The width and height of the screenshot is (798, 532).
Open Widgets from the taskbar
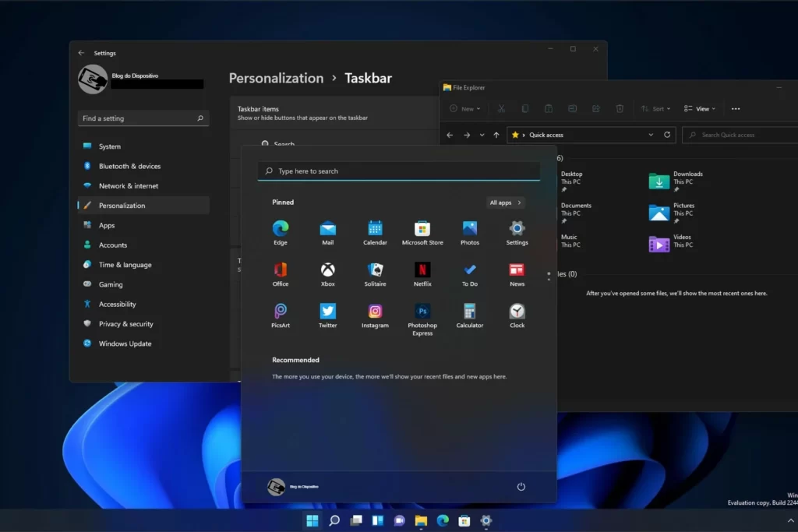pos(378,520)
